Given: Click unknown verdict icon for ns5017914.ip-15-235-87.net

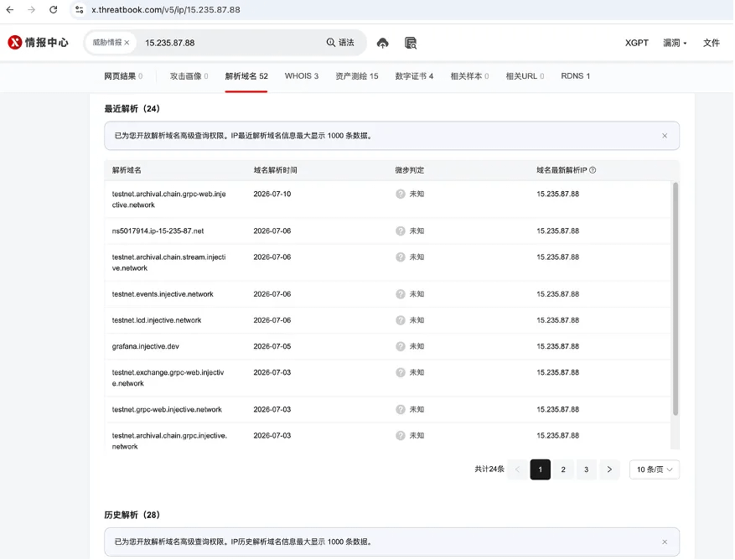Looking at the screenshot, I should (401, 231).
